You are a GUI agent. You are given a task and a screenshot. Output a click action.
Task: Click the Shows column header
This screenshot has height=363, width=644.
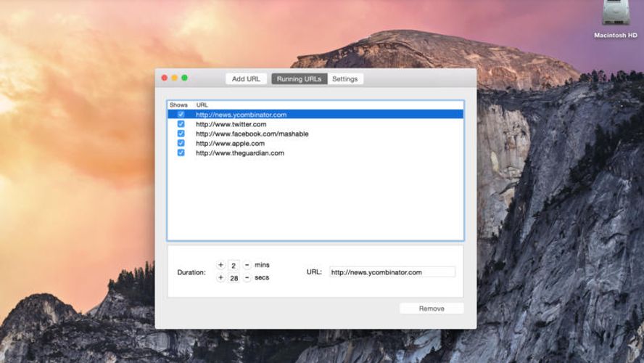tap(178, 105)
